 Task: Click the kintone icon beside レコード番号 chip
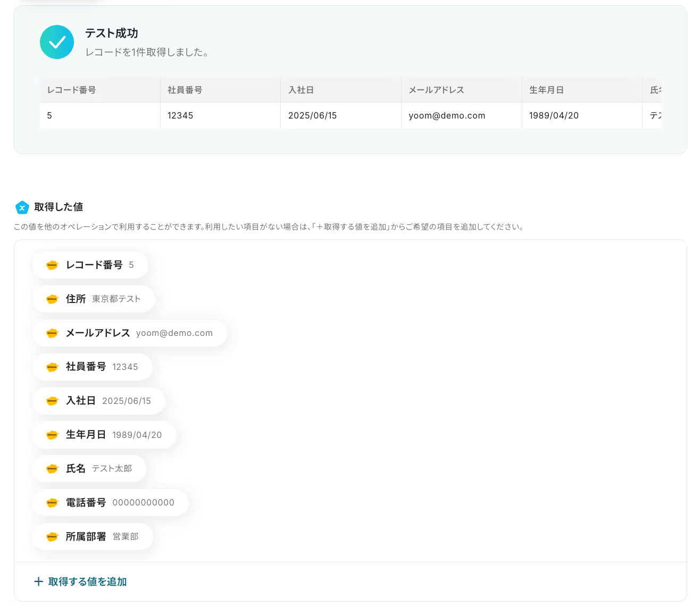click(x=52, y=265)
